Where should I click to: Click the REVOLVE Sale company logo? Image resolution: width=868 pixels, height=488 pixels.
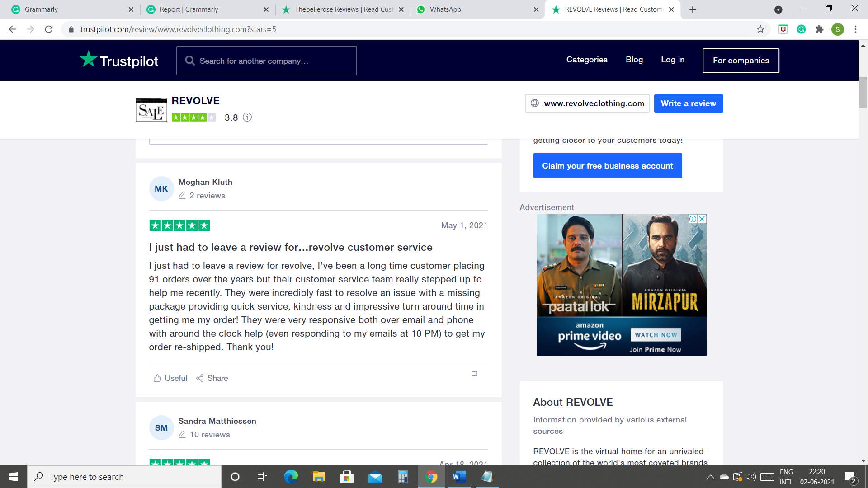click(x=151, y=109)
